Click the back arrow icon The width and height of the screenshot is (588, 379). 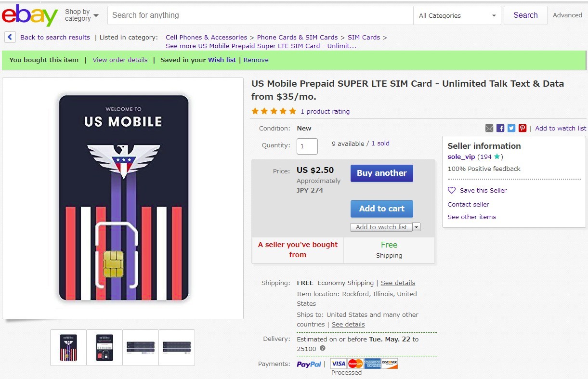click(10, 37)
